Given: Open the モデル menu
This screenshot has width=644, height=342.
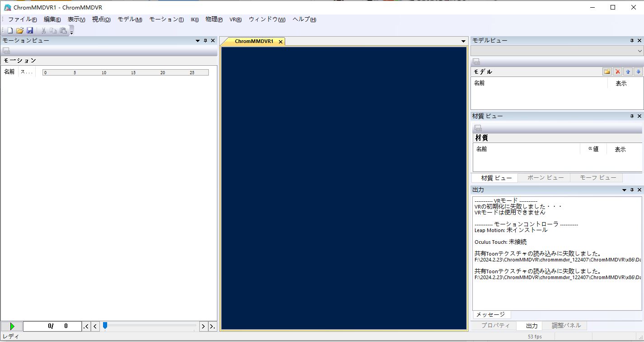Looking at the screenshot, I should [x=130, y=19].
